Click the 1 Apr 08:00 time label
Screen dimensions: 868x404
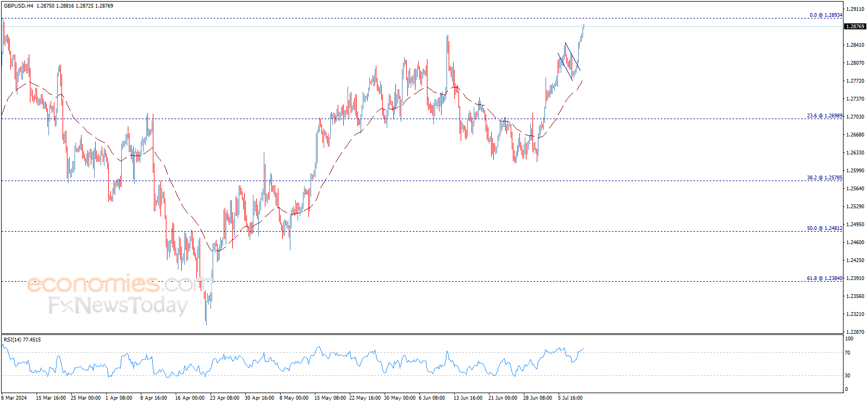point(119,398)
